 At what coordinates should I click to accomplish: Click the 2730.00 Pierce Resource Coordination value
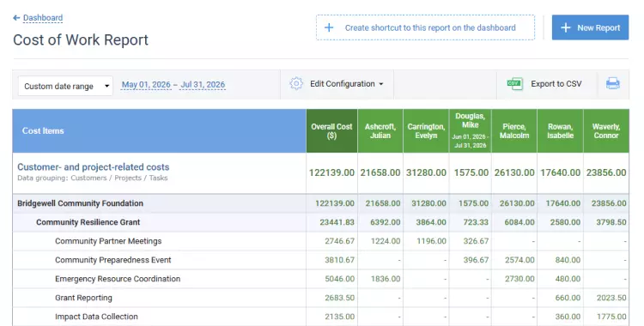click(519, 279)
